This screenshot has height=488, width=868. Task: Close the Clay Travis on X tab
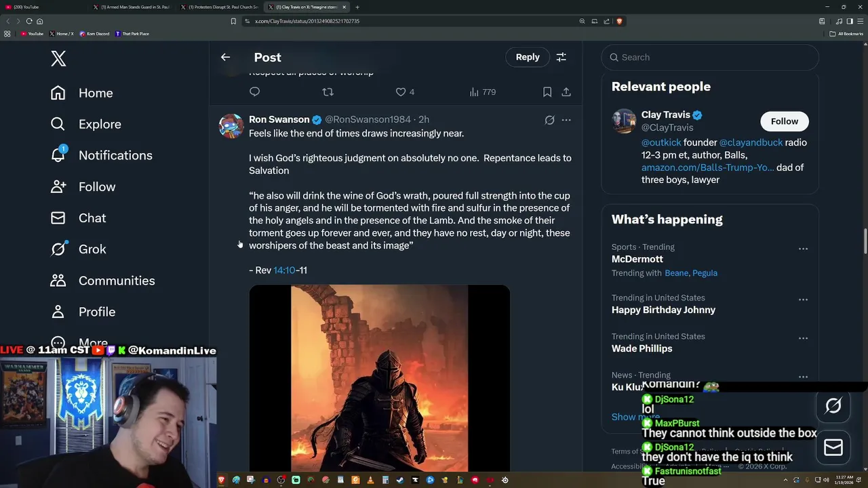click(x=344, y=7)
